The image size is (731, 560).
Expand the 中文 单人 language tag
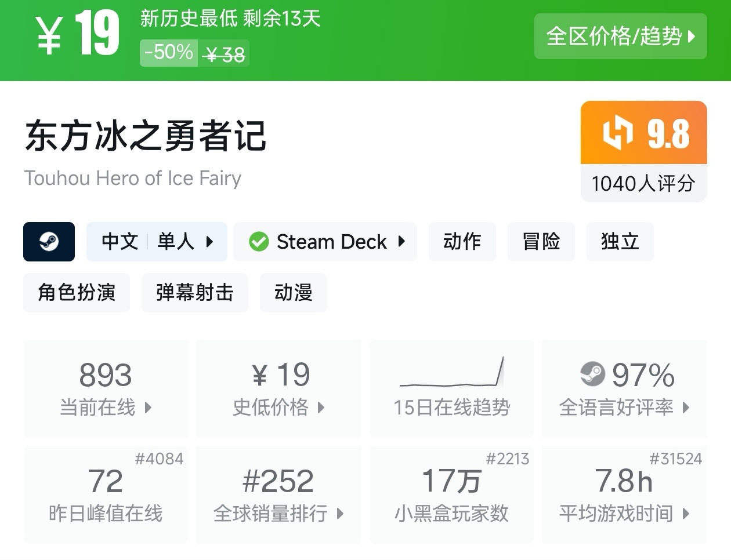(x=157, y=242)
